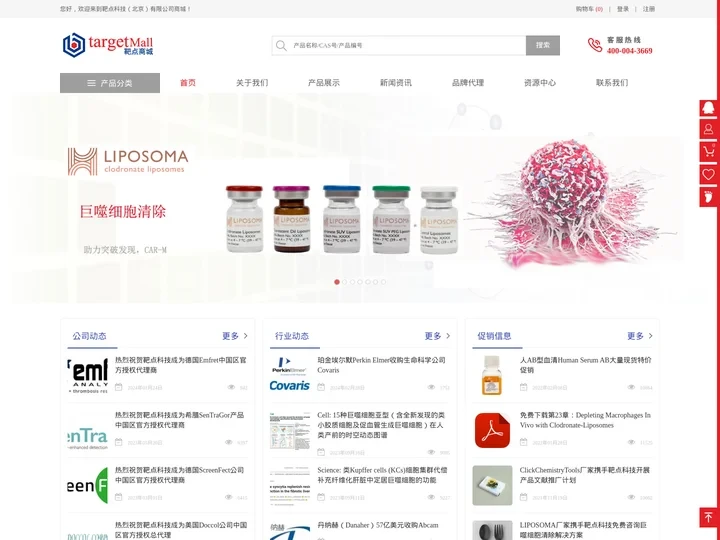Screen dimensions: 720x540
Task: Open the favorites heart sidebar icon
Action: coord(709,174)
